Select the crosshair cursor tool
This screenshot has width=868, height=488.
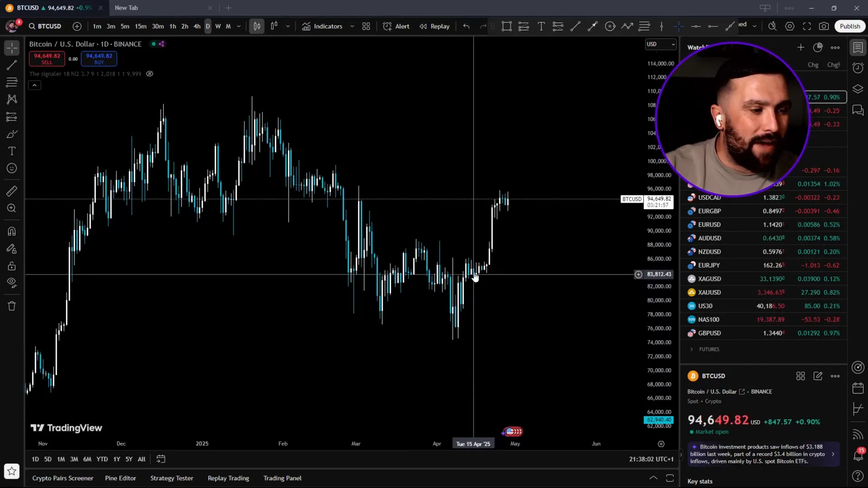12,48
